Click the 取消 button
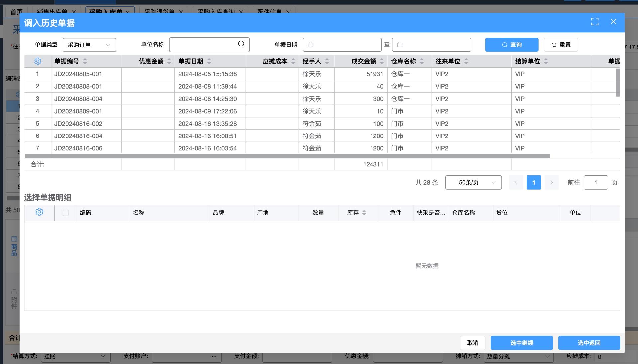 473,343
